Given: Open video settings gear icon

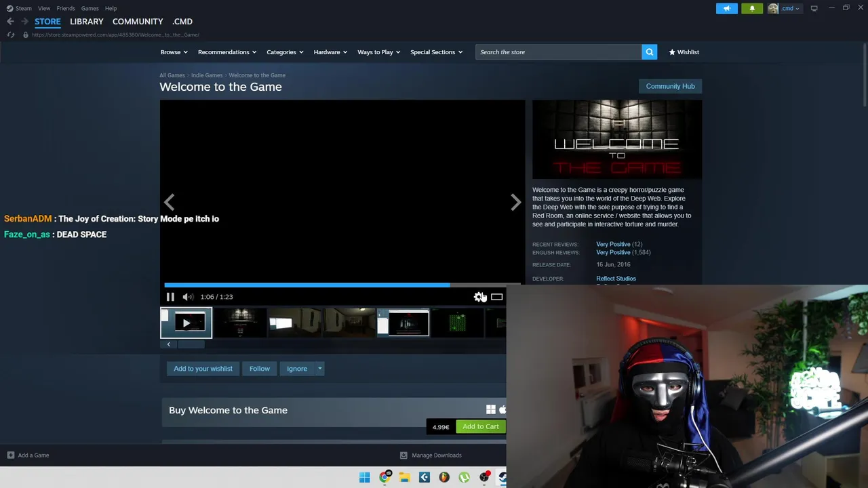Looking at the screenshot, I should (x=479, y=297).
